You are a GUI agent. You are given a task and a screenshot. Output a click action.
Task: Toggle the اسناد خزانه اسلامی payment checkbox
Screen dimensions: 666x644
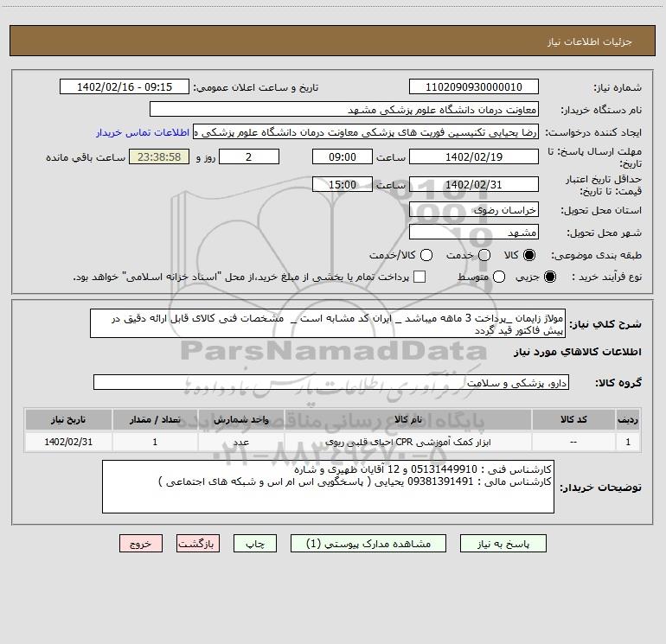419,277
